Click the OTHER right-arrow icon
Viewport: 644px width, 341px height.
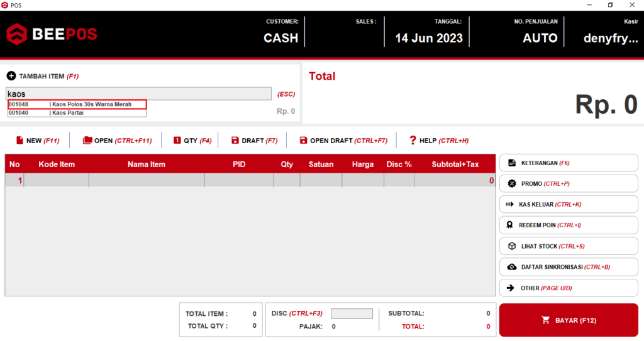(x=511, y=288)
